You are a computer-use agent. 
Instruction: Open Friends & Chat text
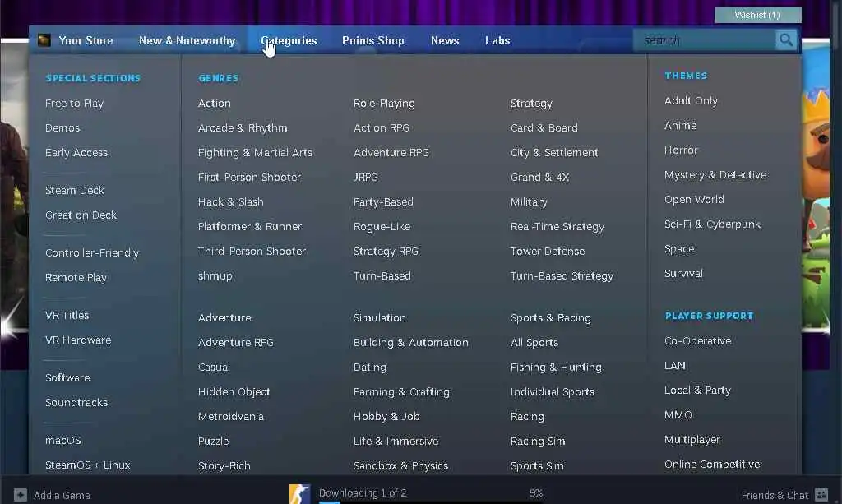point(775,496)
